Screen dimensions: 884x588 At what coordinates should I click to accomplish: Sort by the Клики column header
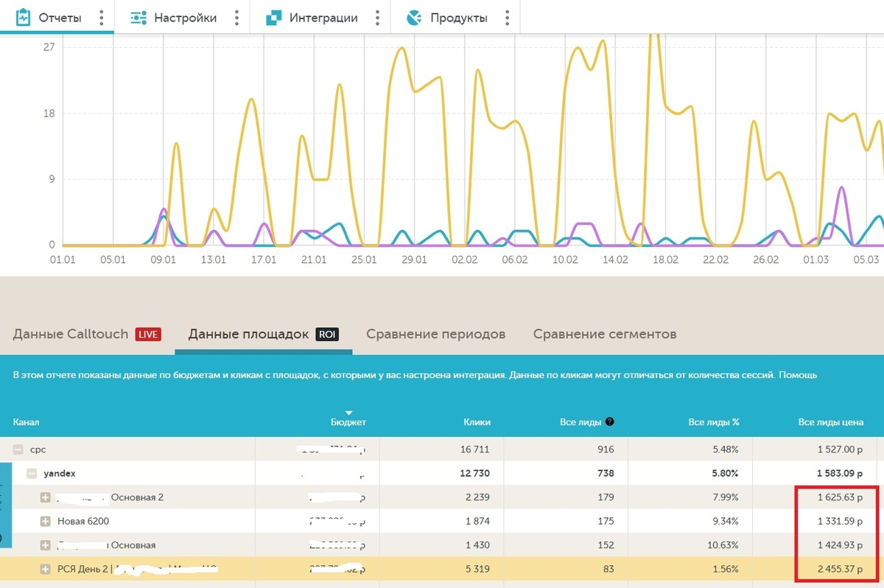click(477, 422)
